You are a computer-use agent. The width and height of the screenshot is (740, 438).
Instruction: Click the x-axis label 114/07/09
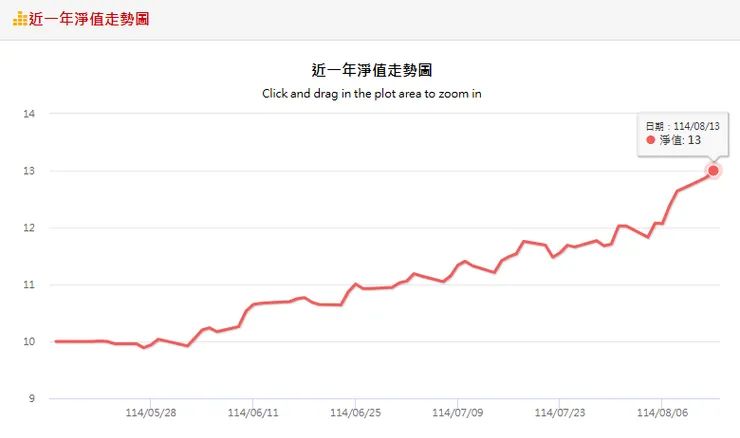[458, 413]
